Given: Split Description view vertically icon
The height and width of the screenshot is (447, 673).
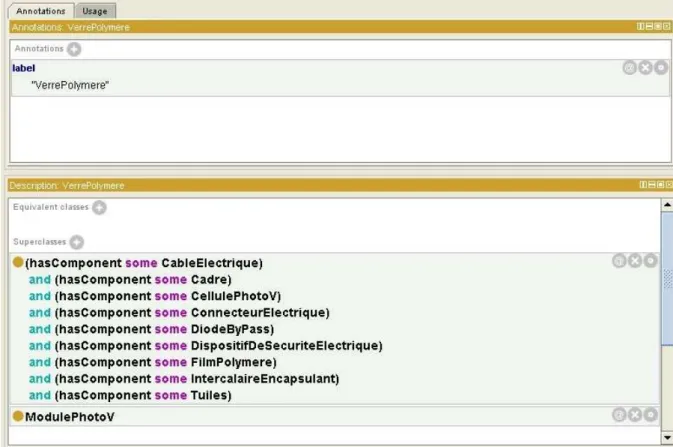Looking at the screenshot, I should point(643,185).
